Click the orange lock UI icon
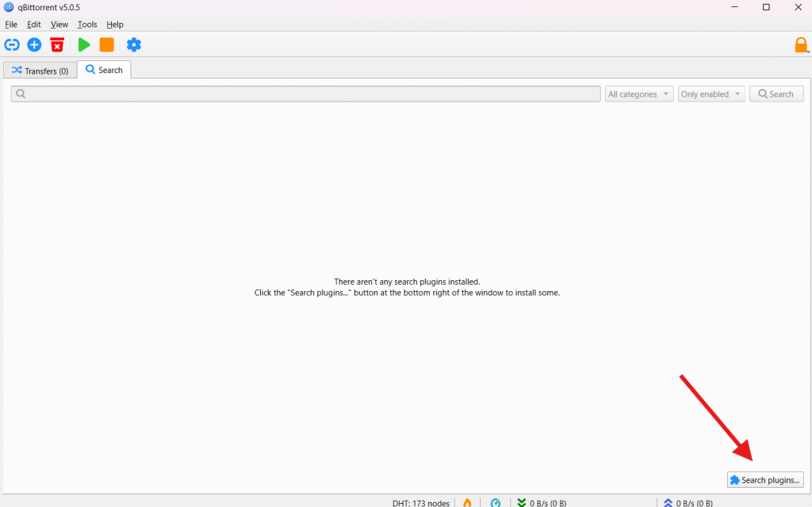812x507 pixels. tap(801, 45)
